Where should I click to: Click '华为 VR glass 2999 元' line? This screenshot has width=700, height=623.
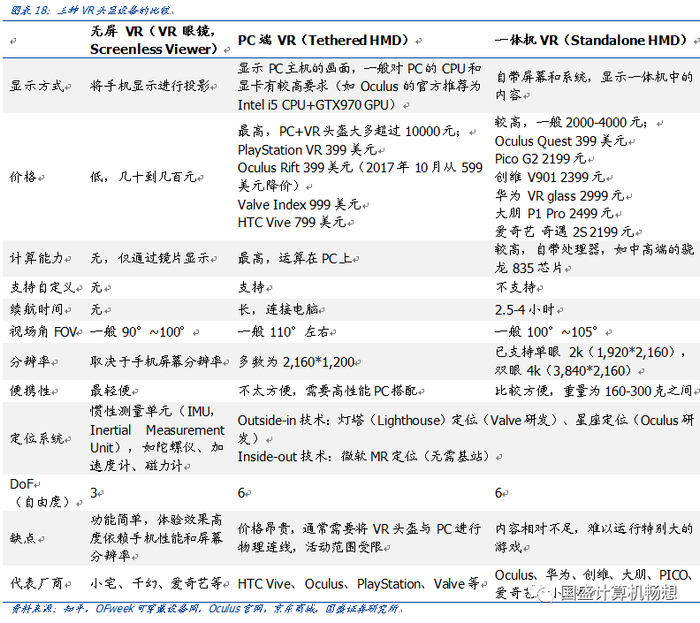[x=559, y=195]
